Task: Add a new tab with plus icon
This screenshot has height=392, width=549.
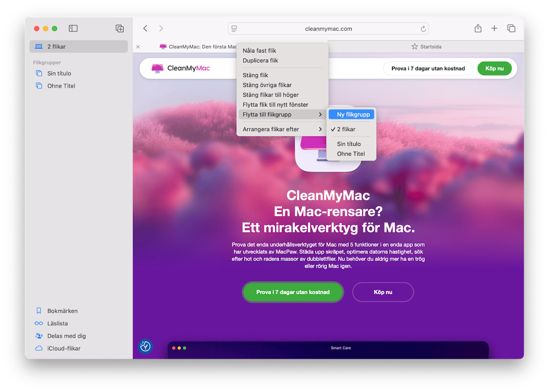Action: pyautogui.click(x=494, y=28)
